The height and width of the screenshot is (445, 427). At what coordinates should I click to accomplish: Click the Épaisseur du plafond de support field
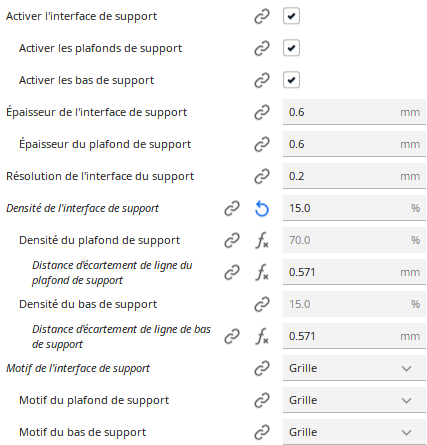click(354, 144)
